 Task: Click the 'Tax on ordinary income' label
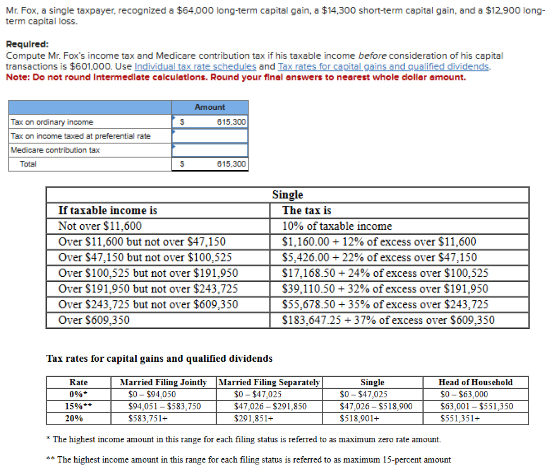(x=52, y=122)
